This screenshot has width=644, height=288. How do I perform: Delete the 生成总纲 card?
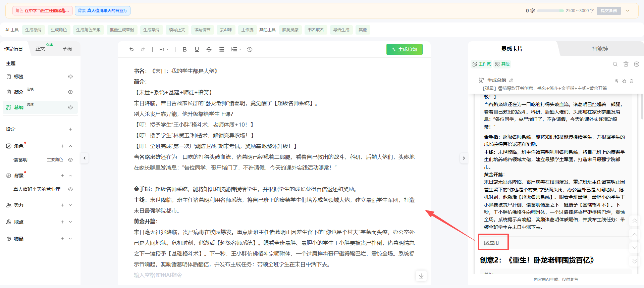632,81
